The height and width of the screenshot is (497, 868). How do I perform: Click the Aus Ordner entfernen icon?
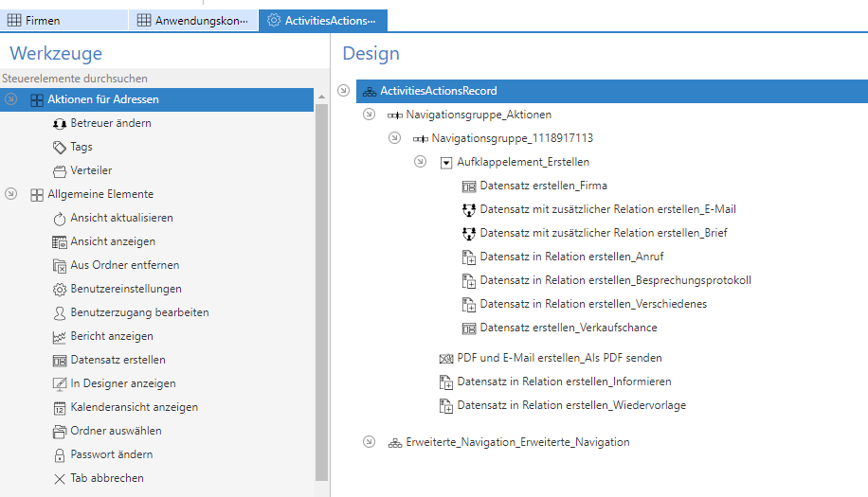pyautogui.click(x=59, y=265)
